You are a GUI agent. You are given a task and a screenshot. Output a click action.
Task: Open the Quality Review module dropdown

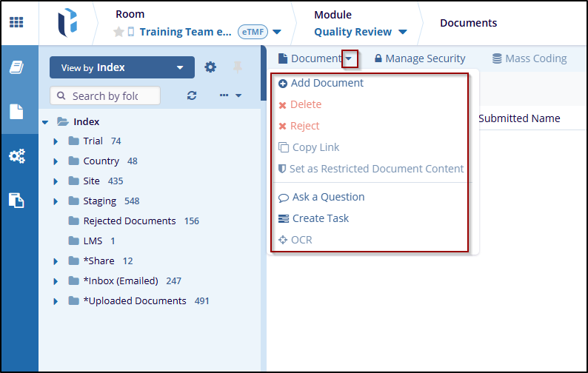[x=361, y=32]
